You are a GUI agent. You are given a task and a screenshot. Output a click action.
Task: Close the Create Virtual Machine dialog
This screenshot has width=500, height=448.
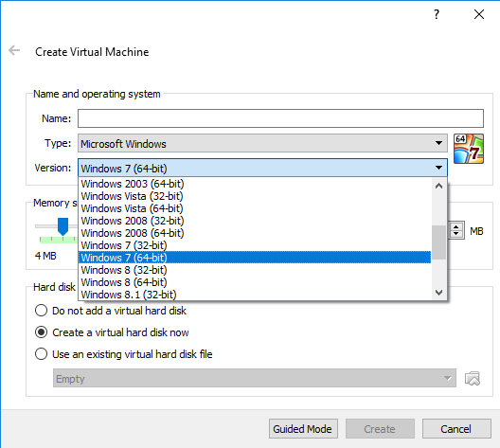[x=479, y=14]
